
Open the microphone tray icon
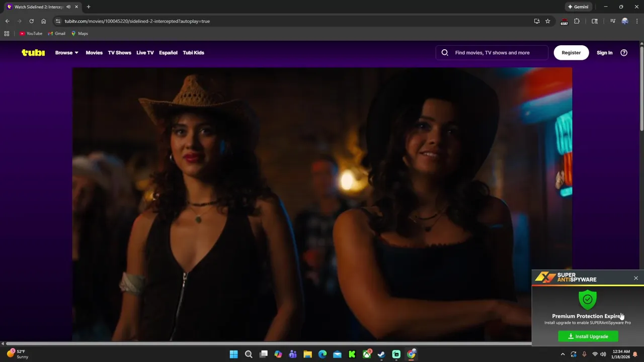[x=584, y=354]
